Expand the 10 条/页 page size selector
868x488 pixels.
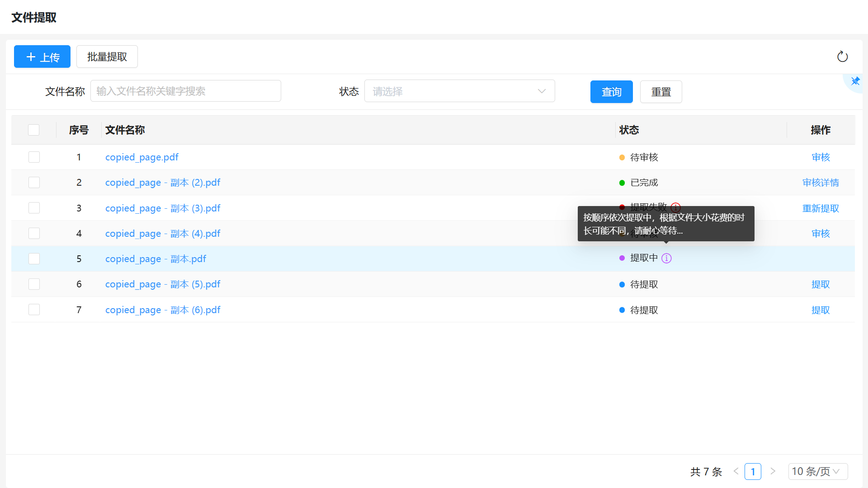point(817,471)
